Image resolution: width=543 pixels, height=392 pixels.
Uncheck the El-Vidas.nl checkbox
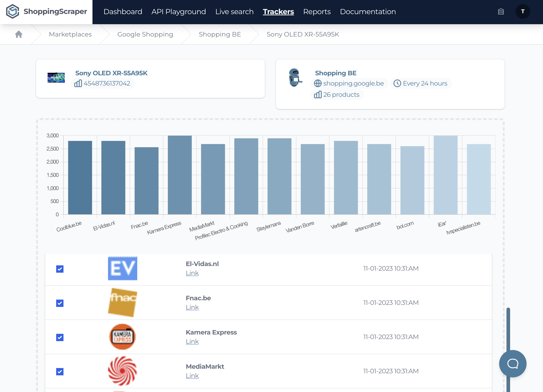[60, 269]
